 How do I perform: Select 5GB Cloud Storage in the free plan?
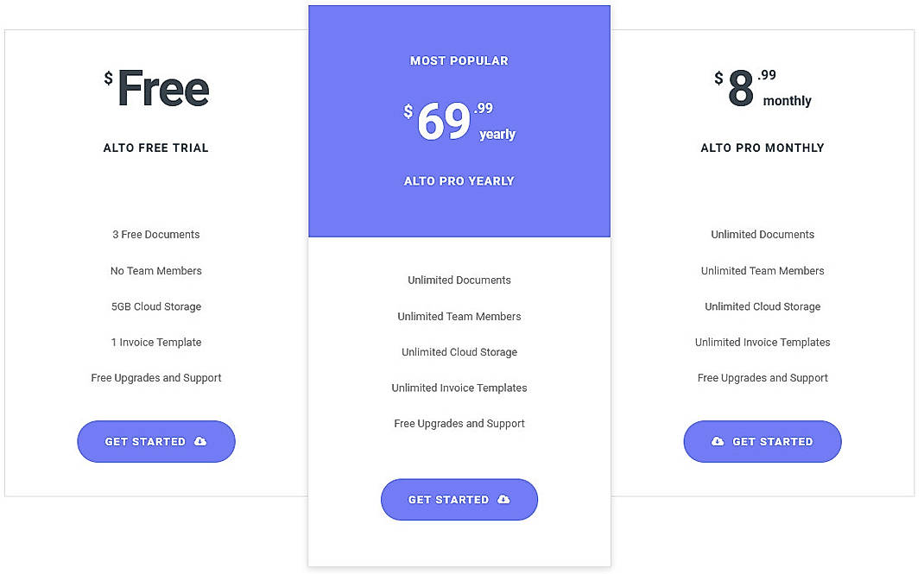155,306
